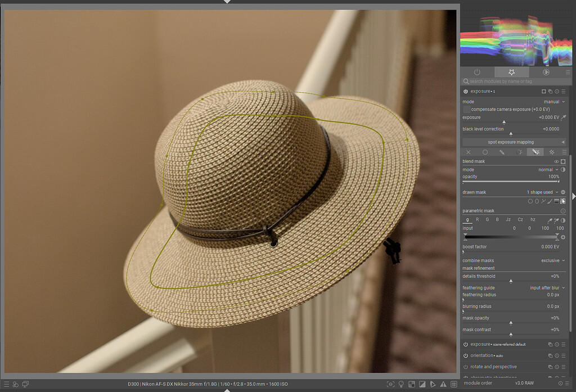
Task: Click the opacity slider in blend mask
Action: point(511,181)
